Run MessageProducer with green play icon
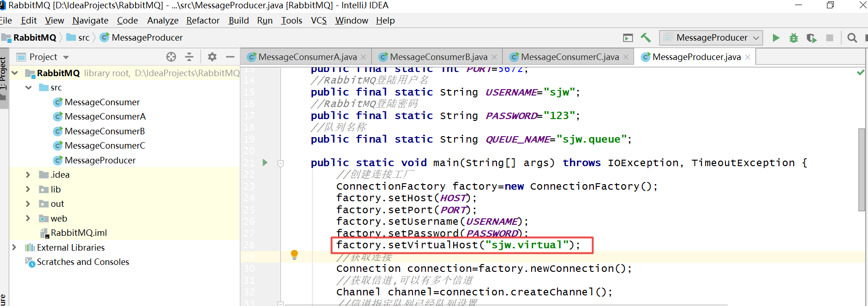This screenshot has height=306, width=868. [x=776, y=38]
